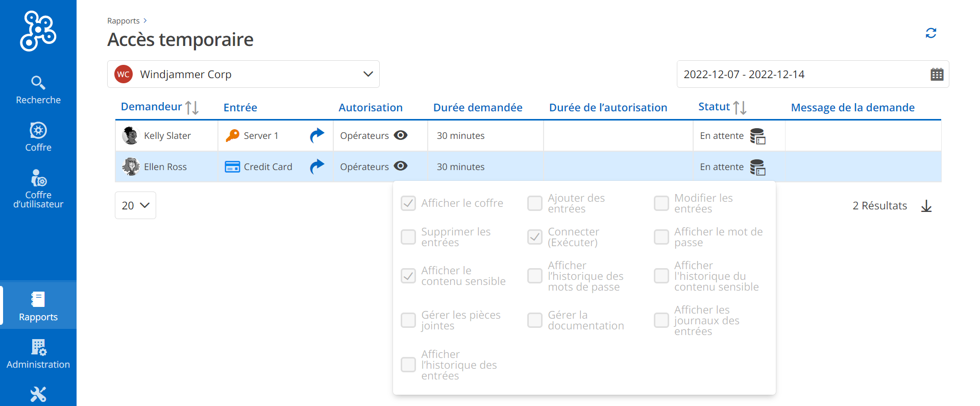The height and width of the screenshot is (406, 980).
Task: Click Kelly Slater avatar
Action: [131, 136]
